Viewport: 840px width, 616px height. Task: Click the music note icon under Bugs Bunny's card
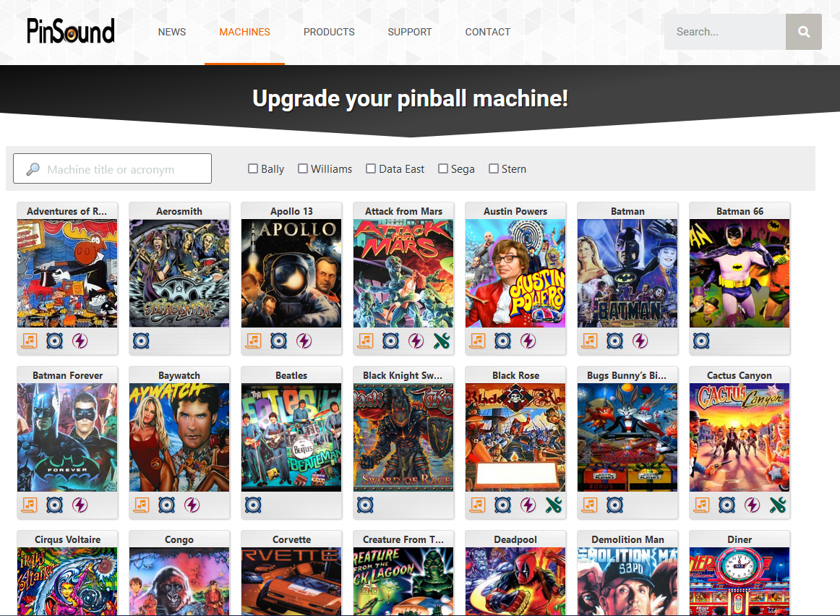(x=589, y=505)
